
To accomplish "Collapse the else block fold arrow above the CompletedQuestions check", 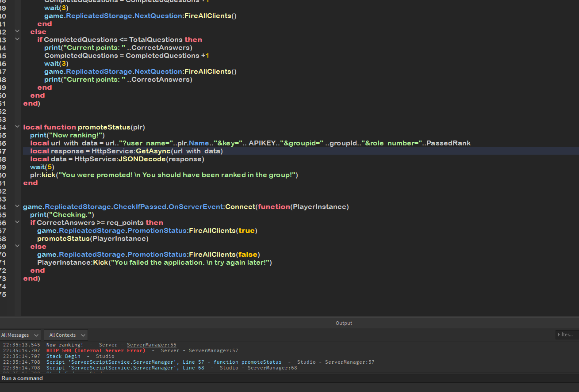I will click(x=17, y=31).
